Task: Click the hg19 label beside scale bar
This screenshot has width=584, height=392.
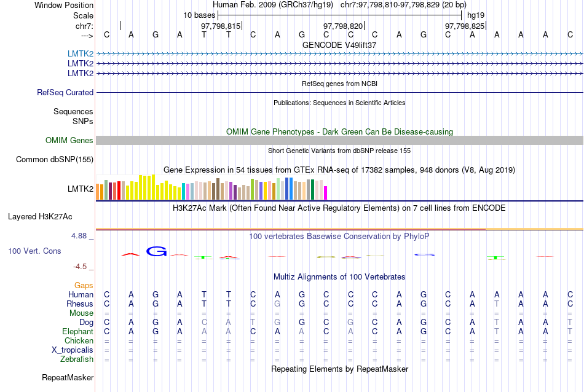Action: point(476,15)
